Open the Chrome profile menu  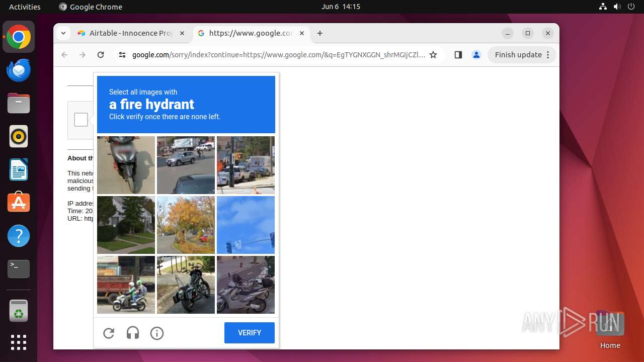pos(476,55)
